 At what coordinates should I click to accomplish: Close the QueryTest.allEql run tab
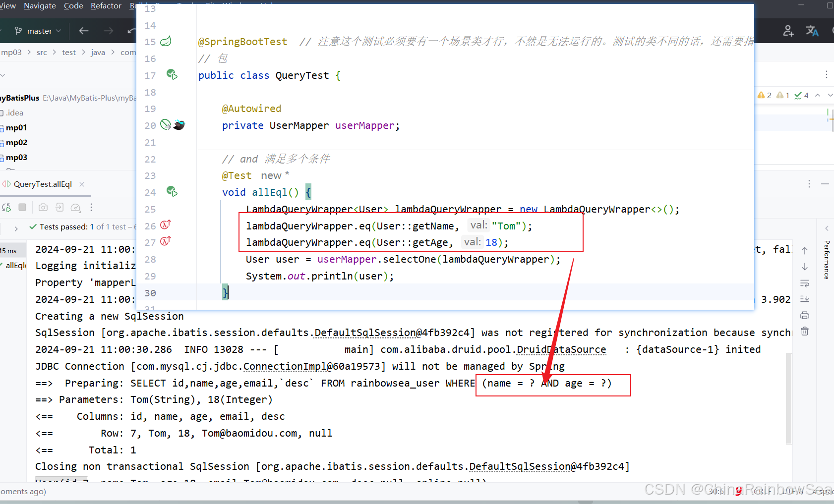(82, 184)
